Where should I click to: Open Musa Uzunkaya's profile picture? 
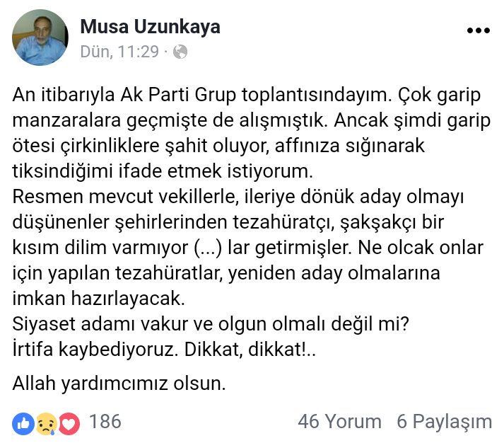click(40, 38)
